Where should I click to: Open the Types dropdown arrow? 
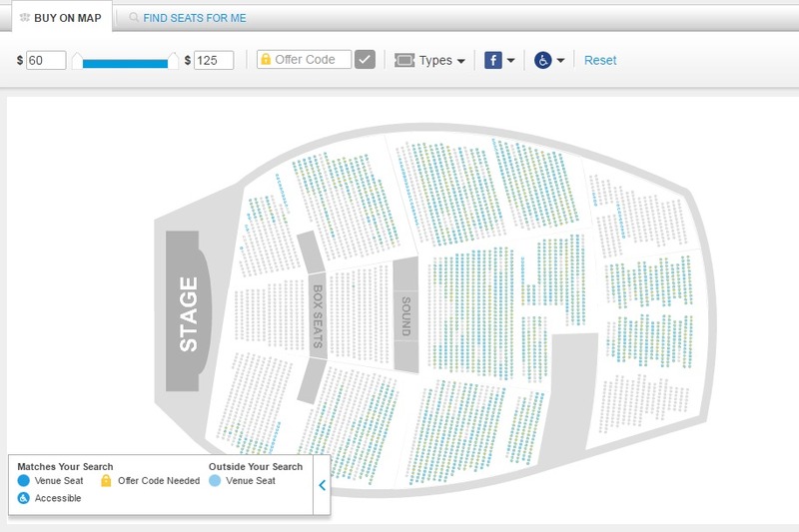click(x=461, y=61)
